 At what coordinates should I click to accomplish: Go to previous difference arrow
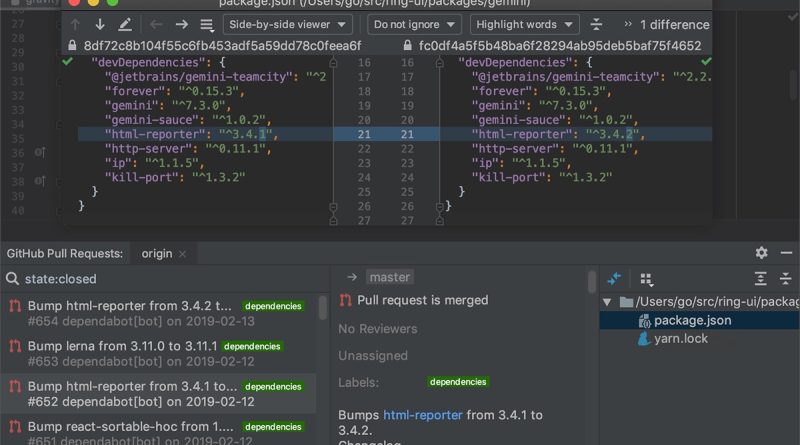click(x=75, y=24)
